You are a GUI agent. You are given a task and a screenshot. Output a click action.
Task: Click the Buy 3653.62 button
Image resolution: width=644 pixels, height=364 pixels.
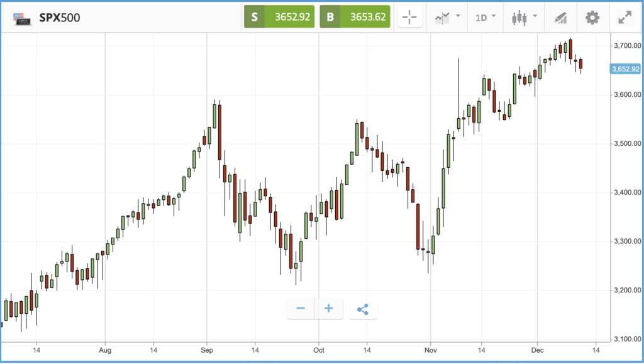point(355,17)
